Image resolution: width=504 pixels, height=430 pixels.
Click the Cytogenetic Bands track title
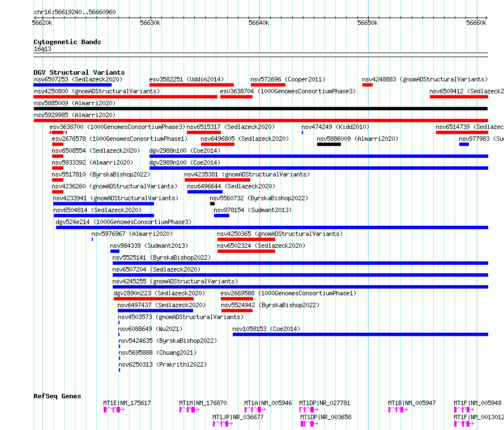pos(67,42)
